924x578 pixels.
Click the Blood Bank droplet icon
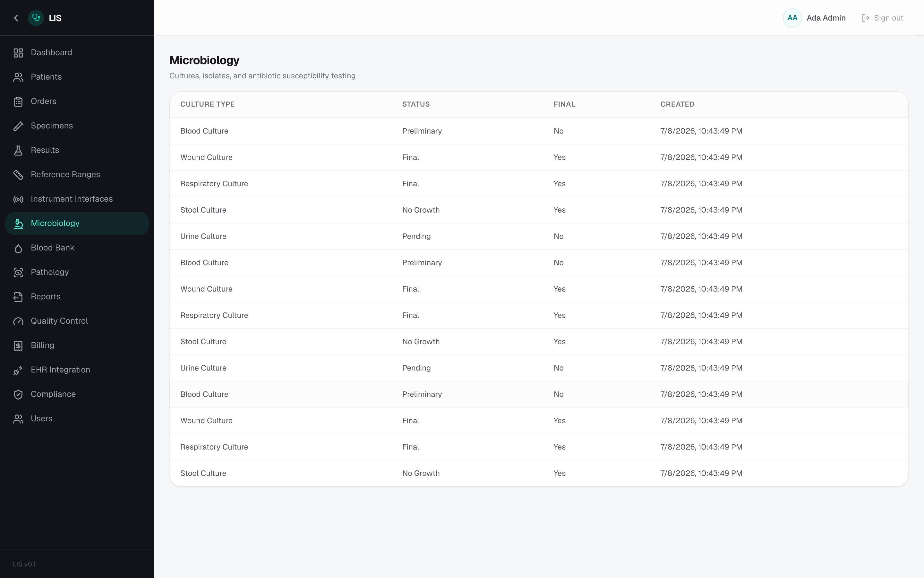tap(18, 248)
